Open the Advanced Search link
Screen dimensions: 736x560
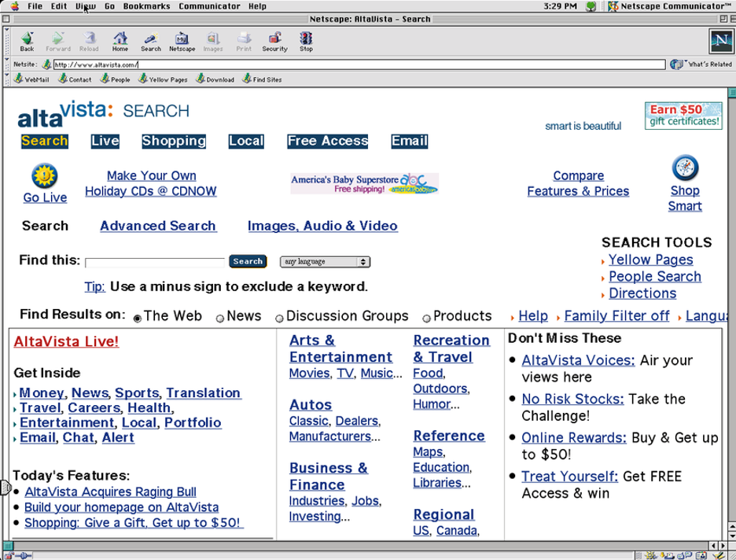click(x=157, y=226)
